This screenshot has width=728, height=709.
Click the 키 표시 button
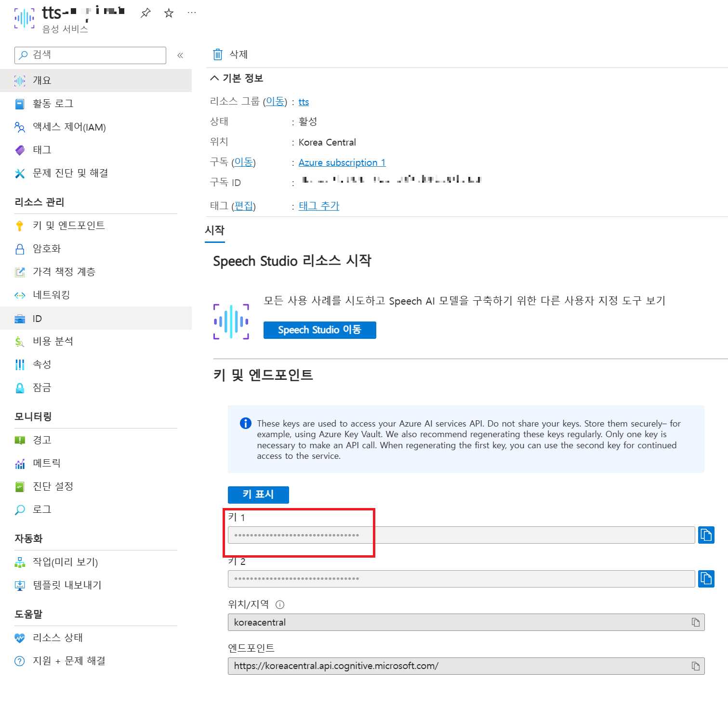258,495
